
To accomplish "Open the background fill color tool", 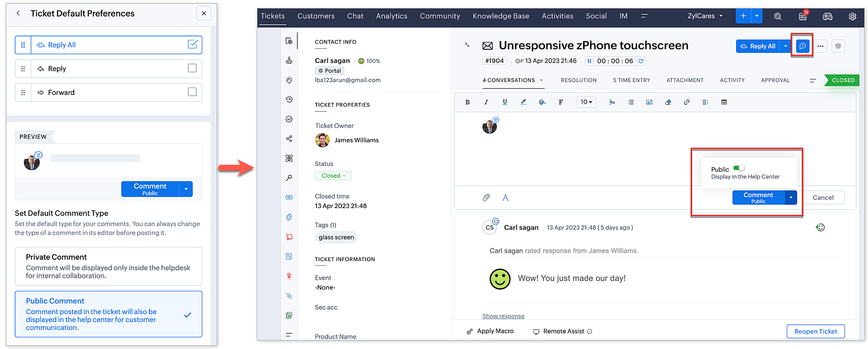I will 542,102.
